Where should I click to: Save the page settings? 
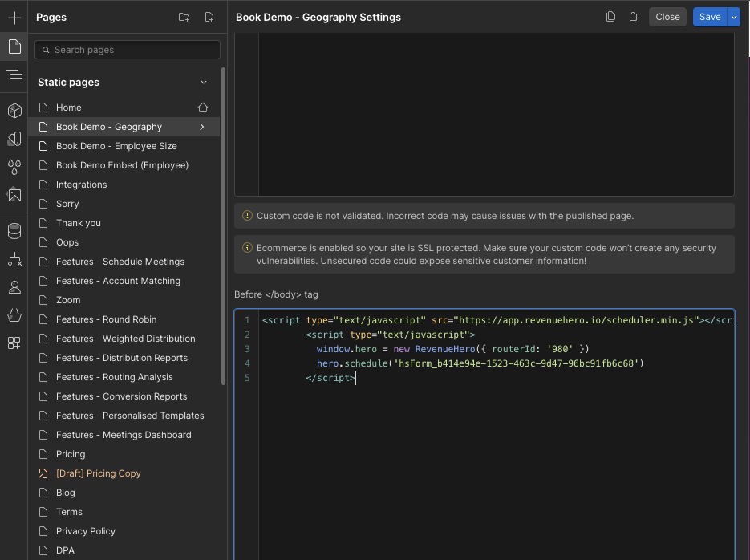(x=710, y=17)
